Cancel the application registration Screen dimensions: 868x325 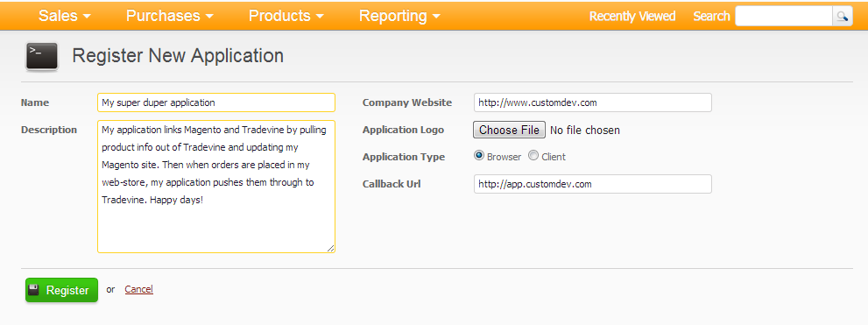pyautogui.click(x=139, y=289)
